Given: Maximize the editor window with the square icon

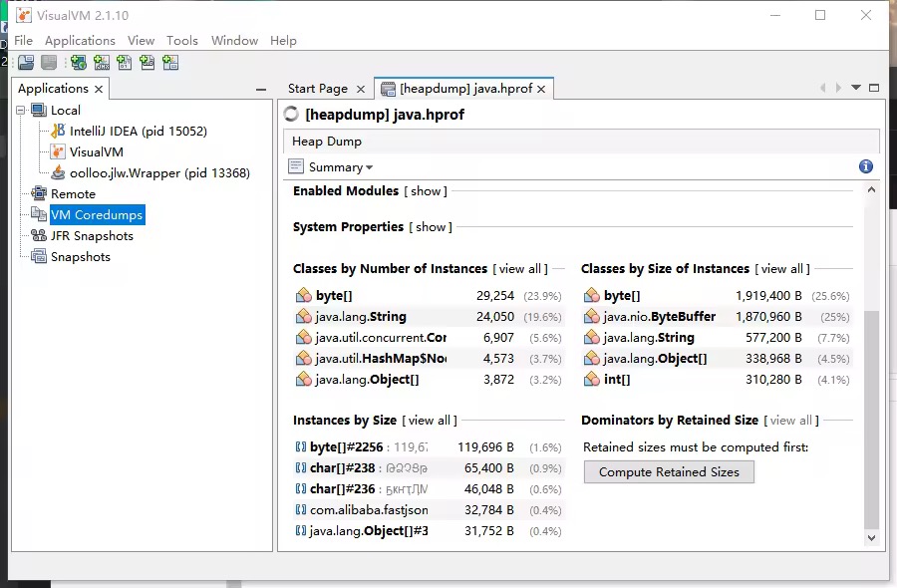Looking at the screenshot, I should pyautogui.click(x=874, y=88).
